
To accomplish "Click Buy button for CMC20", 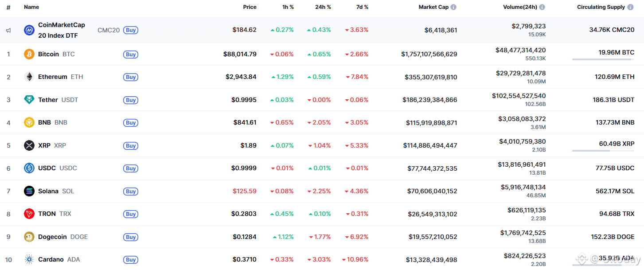I will click(131, 30).
